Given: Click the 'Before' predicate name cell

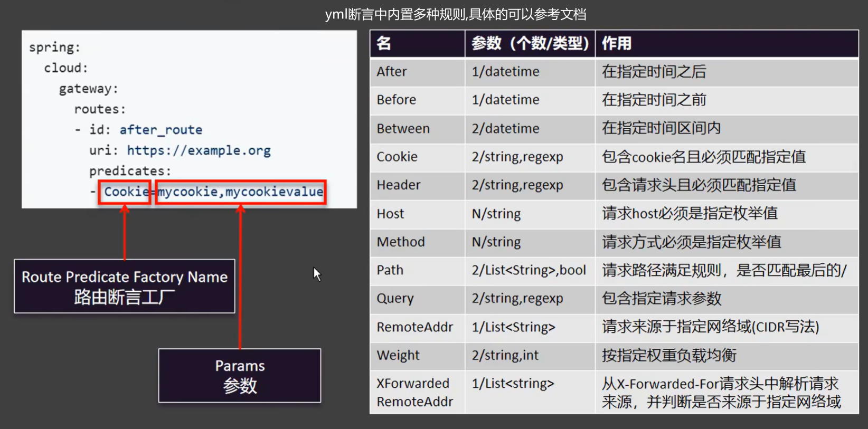Looking at the screenshot, I should pos(417,100).
